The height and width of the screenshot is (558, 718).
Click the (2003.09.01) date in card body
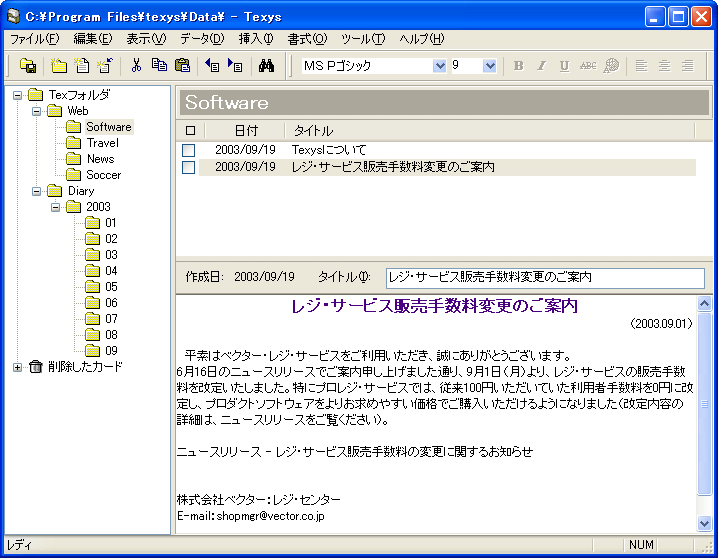coord(661,324)
